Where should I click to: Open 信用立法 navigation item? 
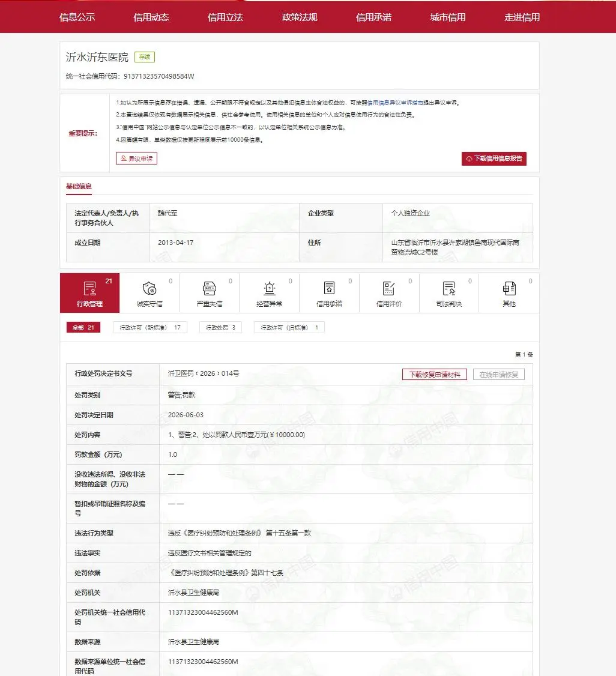tap(226, 17)
